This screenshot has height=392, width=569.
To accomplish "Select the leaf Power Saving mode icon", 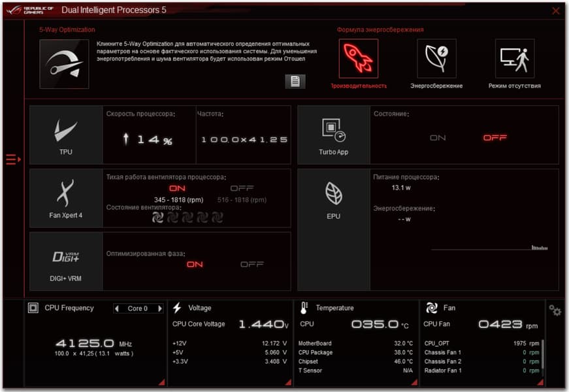I will point(436,58).
